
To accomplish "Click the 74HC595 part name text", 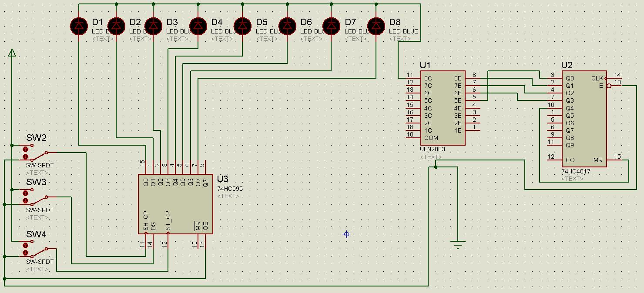I will 230,189.
